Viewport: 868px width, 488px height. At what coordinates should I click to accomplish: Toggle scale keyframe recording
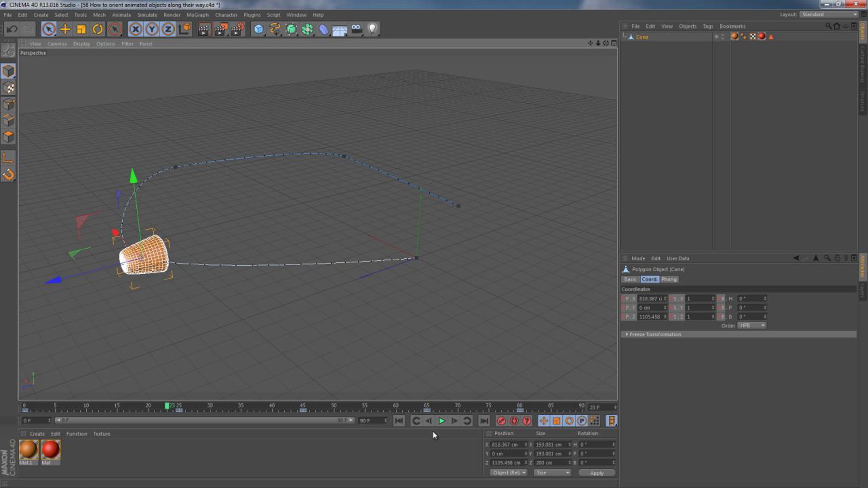point(556,421)
